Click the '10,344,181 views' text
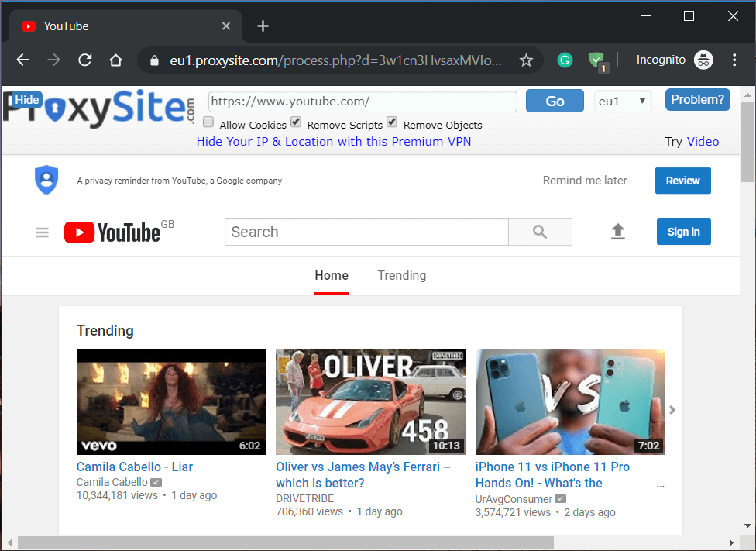 point(117,495)
